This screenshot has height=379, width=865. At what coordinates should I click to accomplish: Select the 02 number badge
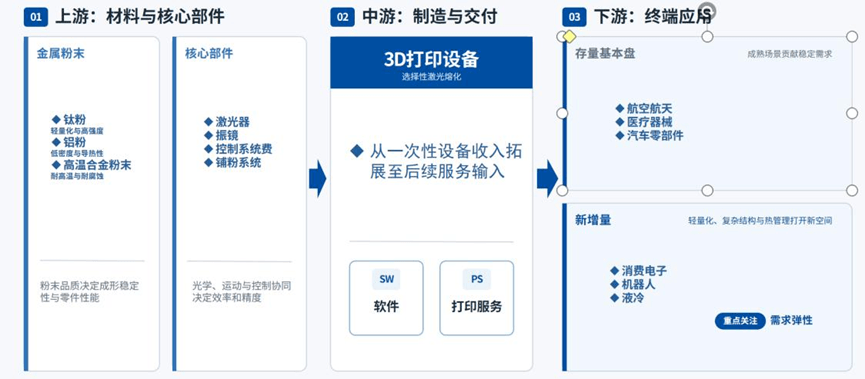pos(343,17)
